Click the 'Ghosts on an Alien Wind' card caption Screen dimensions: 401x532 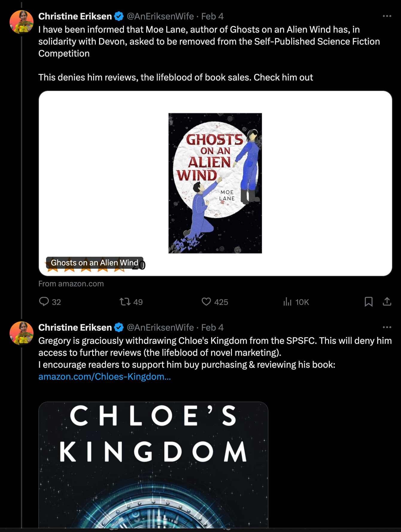(95, 263)
